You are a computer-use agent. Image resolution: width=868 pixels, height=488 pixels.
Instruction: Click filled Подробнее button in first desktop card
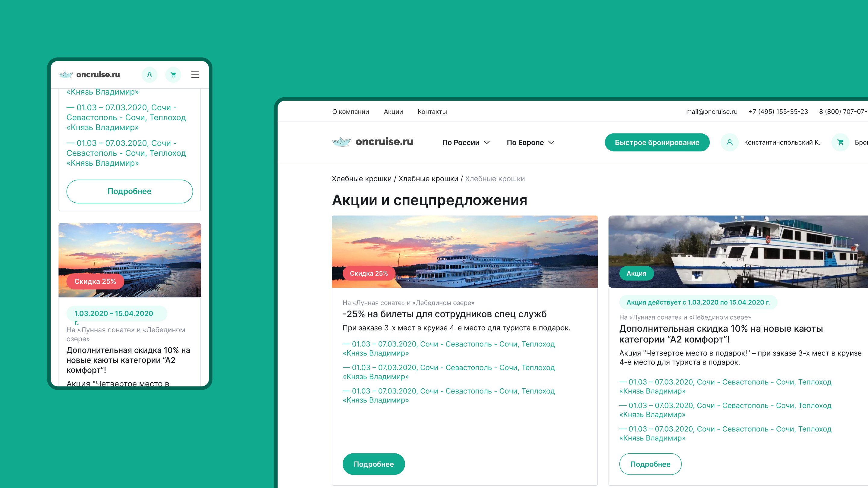[x=374, y=464]
